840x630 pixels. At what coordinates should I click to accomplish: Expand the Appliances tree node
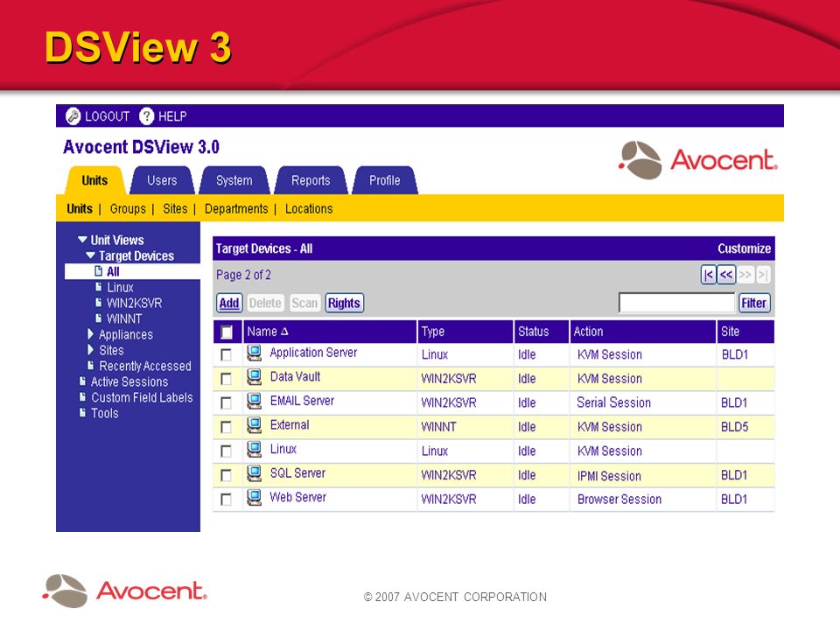(90, 334)
